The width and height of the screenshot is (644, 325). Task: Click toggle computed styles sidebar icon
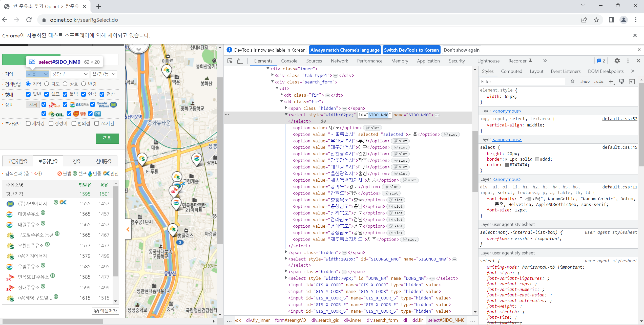point(632,81)
